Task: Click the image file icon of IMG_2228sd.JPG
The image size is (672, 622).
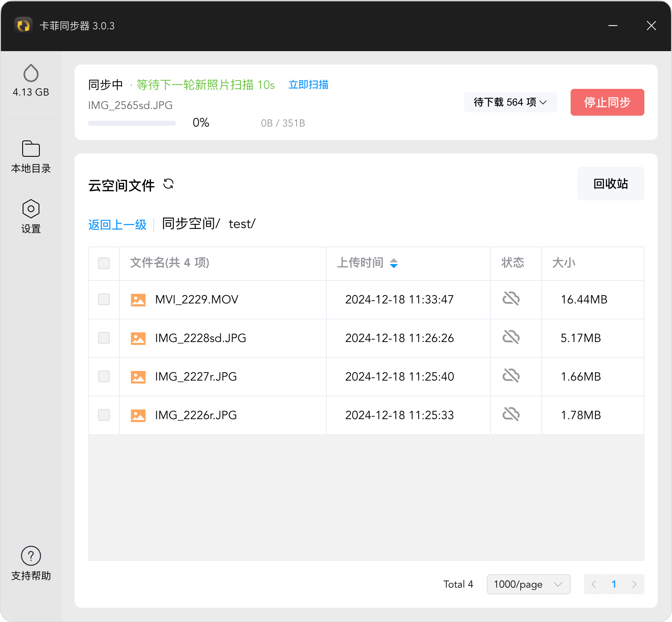Action: pyautogui.click(x=138, y=338)
